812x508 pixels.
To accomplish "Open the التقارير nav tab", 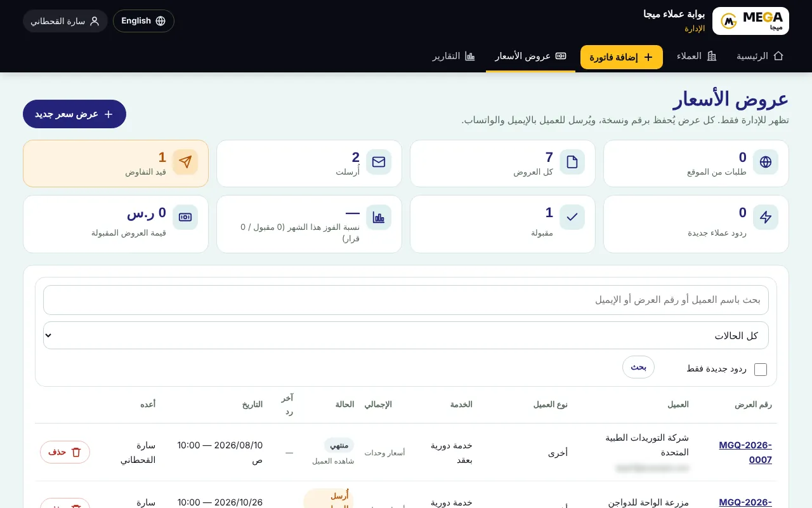I will coord(454,56).
